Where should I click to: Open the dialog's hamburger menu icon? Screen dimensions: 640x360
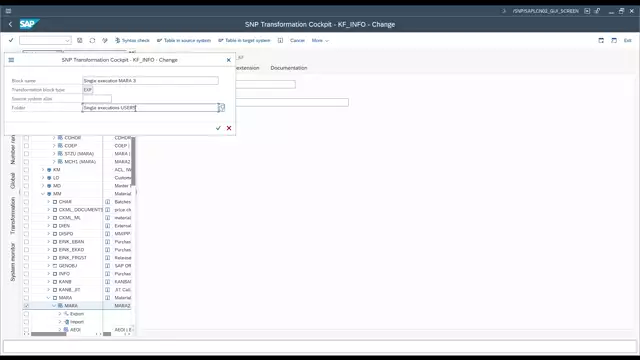(x=11, y=60)
